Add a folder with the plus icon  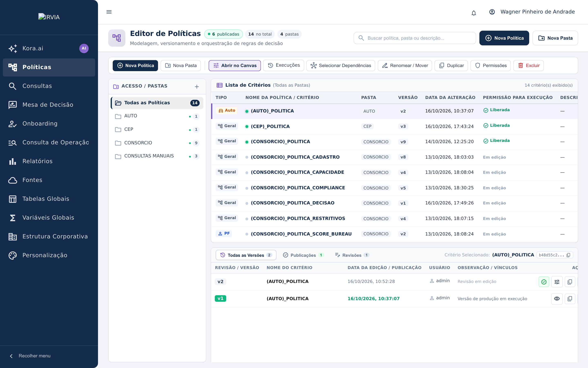(x=197, y=87)
